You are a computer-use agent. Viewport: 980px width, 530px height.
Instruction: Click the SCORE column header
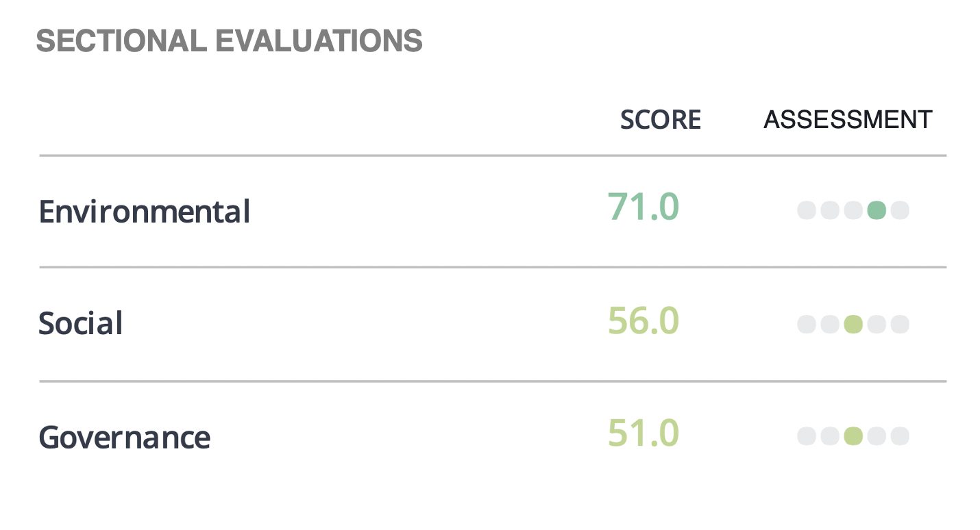(x=660, y=120)
